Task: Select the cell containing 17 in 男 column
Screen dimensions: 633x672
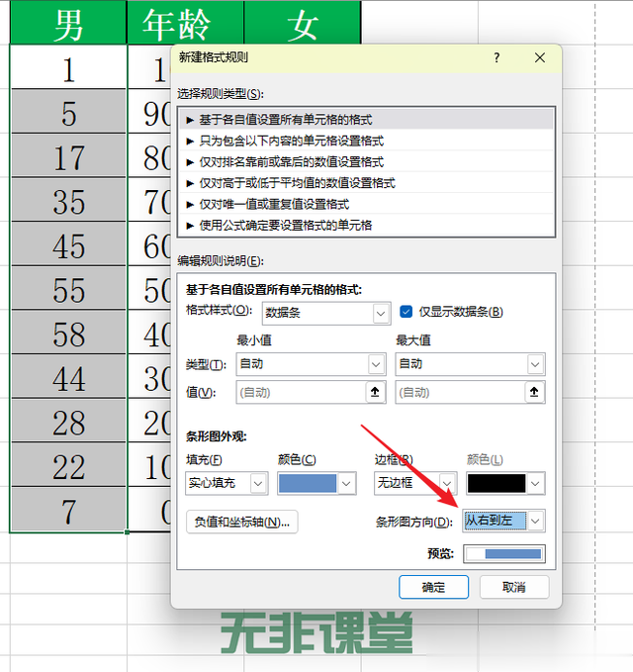Action: click(68, 155)
